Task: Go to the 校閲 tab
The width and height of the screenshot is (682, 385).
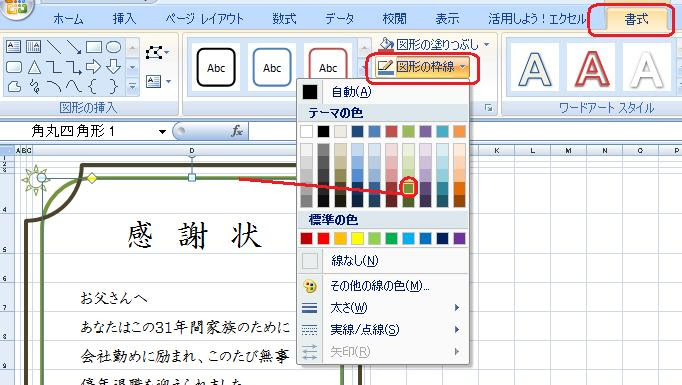Action: tap(394, 19)
